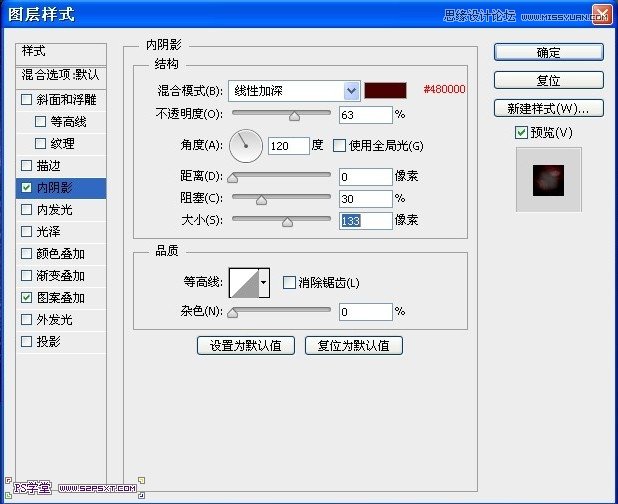Tick the 描边 checkbox
Viewport: 618px width, 504px height.
coord(26,166)
